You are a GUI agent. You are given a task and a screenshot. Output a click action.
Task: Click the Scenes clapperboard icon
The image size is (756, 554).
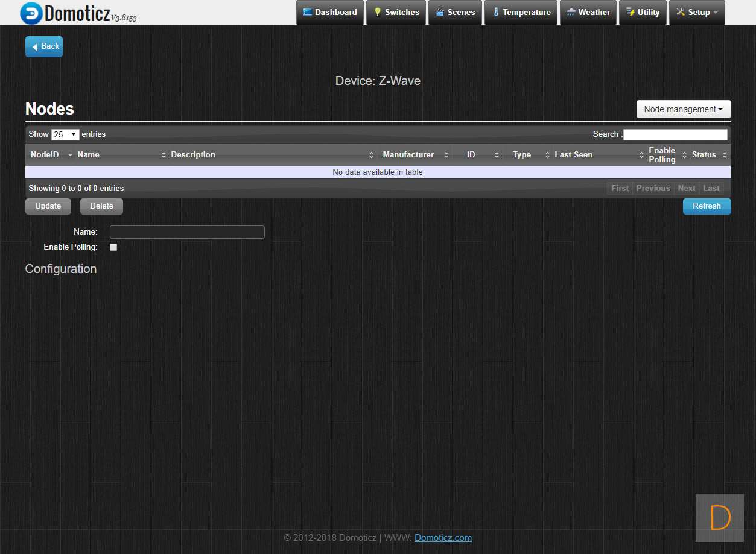(440, 12)
